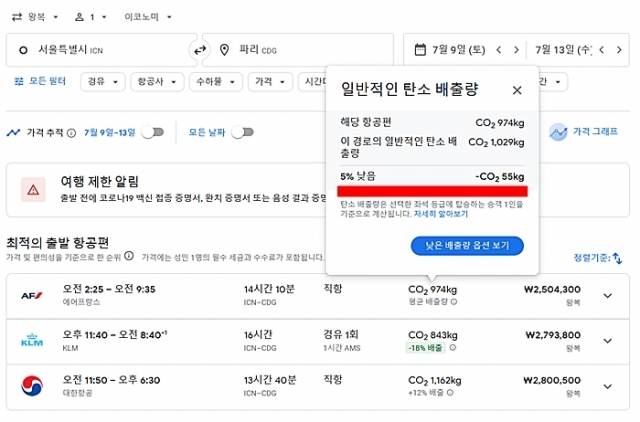Click the 파리 CDG destination field
Screen dimensions: 640x422
[298, 50]
